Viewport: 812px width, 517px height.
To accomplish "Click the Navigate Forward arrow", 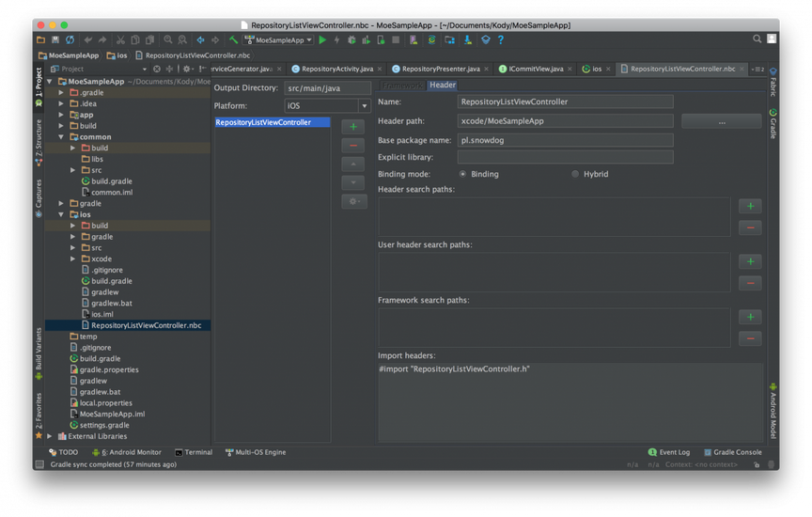I will [x=215, y=39].
